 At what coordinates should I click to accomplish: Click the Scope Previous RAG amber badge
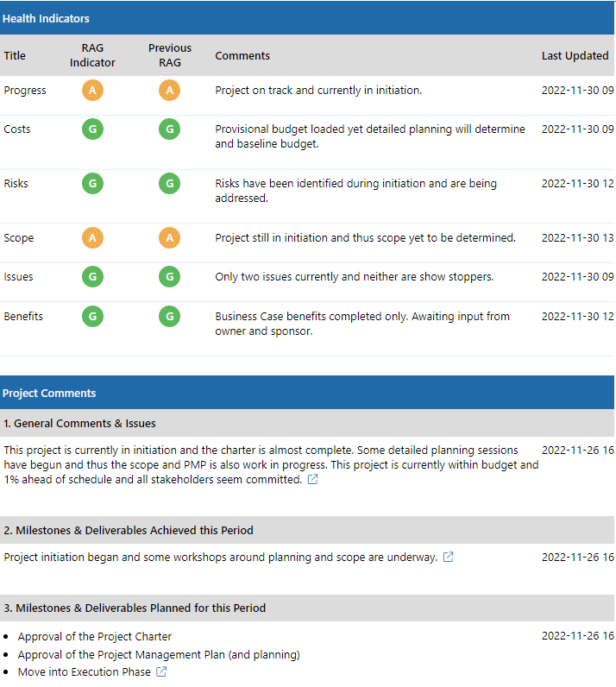(x=170, y=238)
